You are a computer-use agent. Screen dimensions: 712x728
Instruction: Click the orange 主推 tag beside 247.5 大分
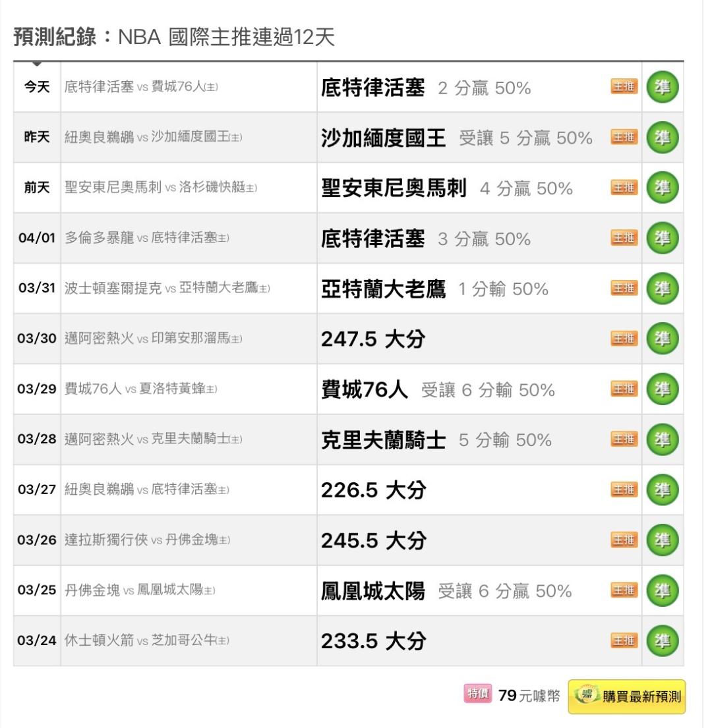(624, 339)
